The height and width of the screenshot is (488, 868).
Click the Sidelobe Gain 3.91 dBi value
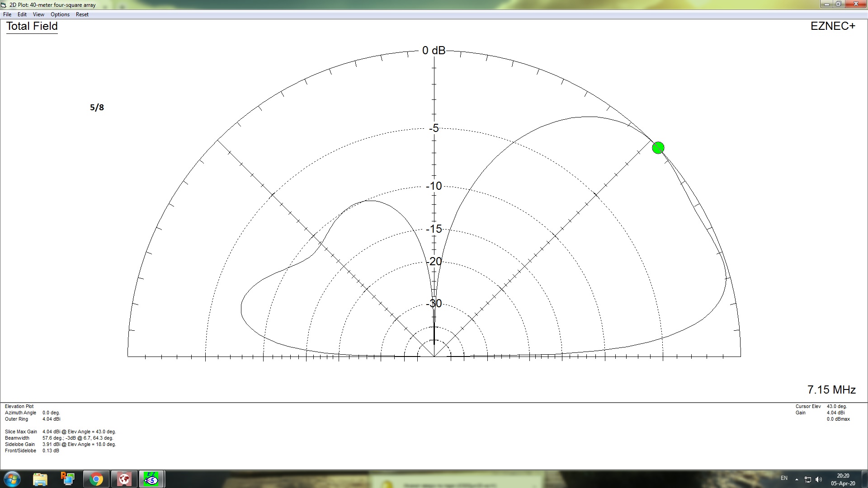[x=79, y=445]
